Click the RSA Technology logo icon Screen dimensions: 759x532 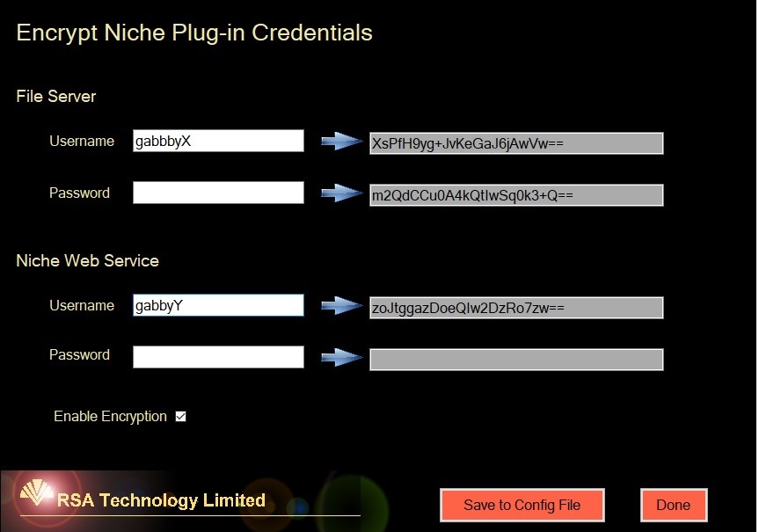[x=35, y=496]
